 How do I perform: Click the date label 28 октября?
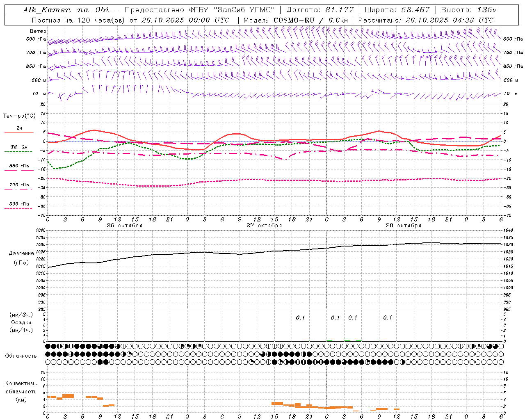coord(404,226)
